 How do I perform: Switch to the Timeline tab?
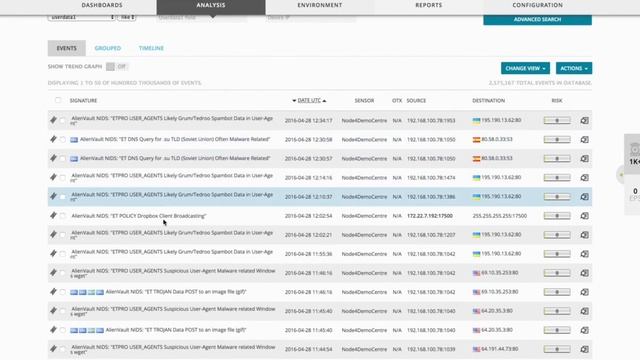point(151,48)
